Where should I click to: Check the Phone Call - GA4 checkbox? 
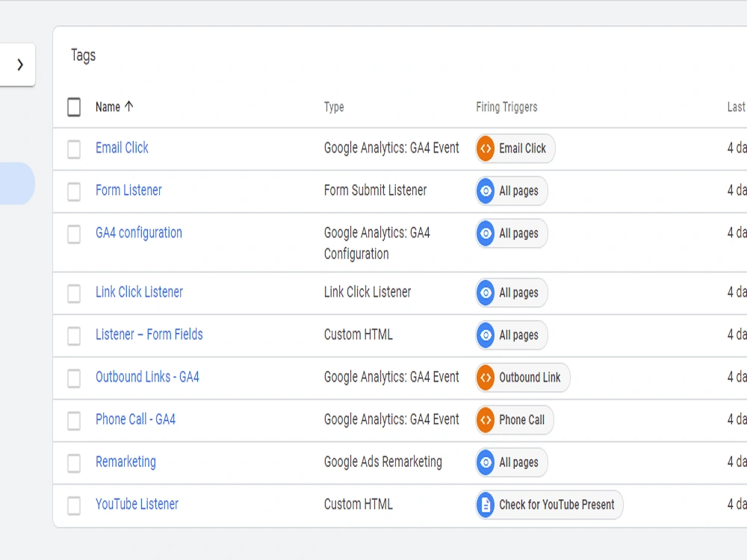pyautogui.click(x=74, y=421)
